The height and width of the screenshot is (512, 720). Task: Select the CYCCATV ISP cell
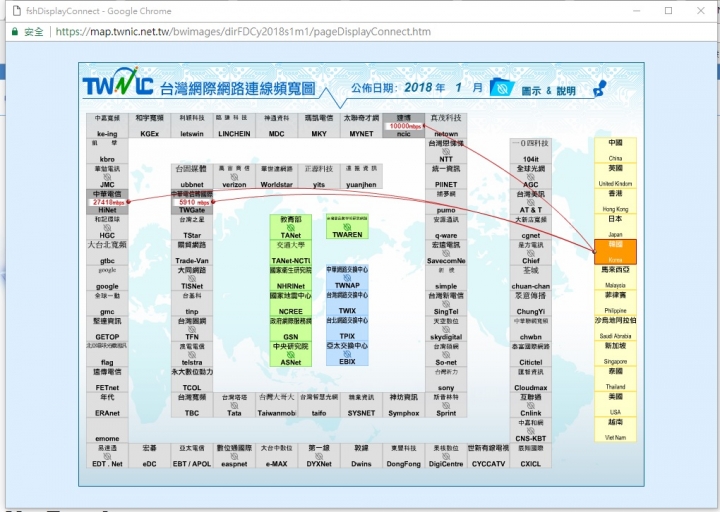tap(488, 456)
